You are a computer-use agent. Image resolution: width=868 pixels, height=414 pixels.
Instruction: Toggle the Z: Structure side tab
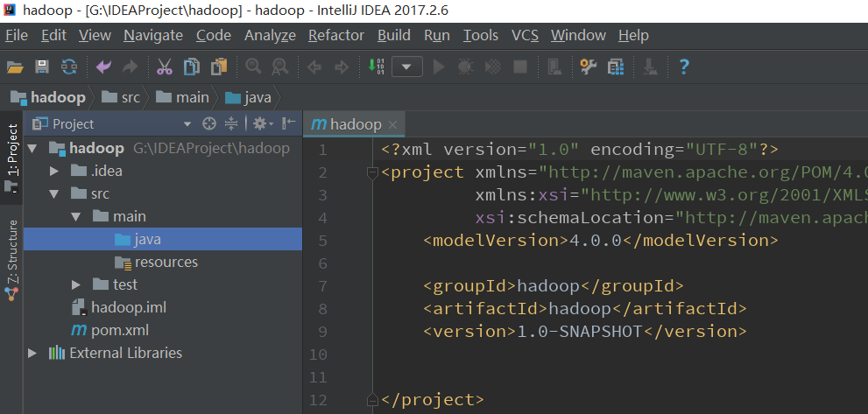11,260
